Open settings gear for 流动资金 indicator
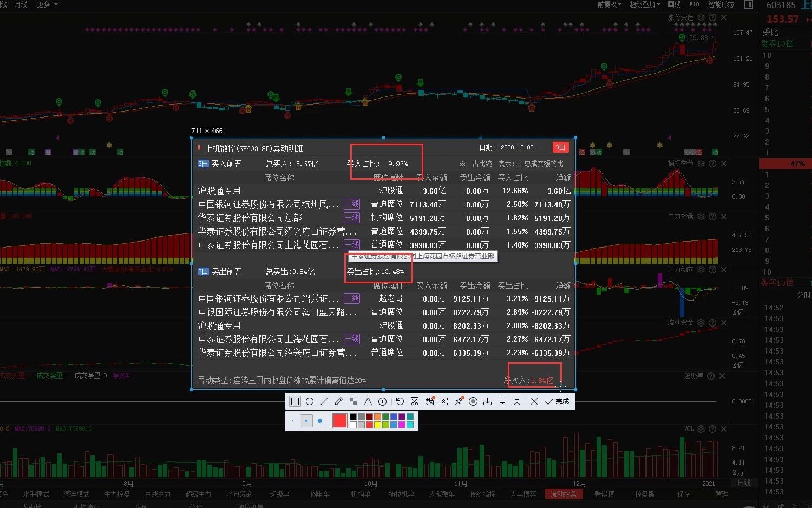Image resolution: width=812 pixels, height=508 pixels. [702, 323]
